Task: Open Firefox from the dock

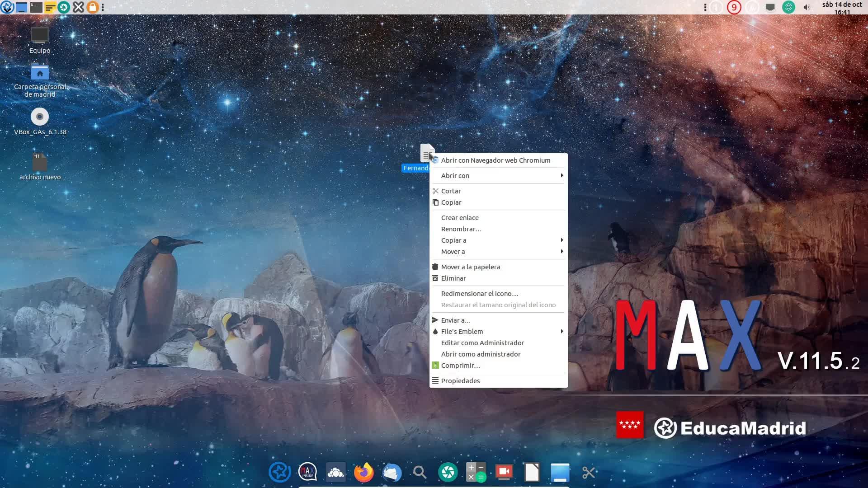Action: [x=363, y=473]
